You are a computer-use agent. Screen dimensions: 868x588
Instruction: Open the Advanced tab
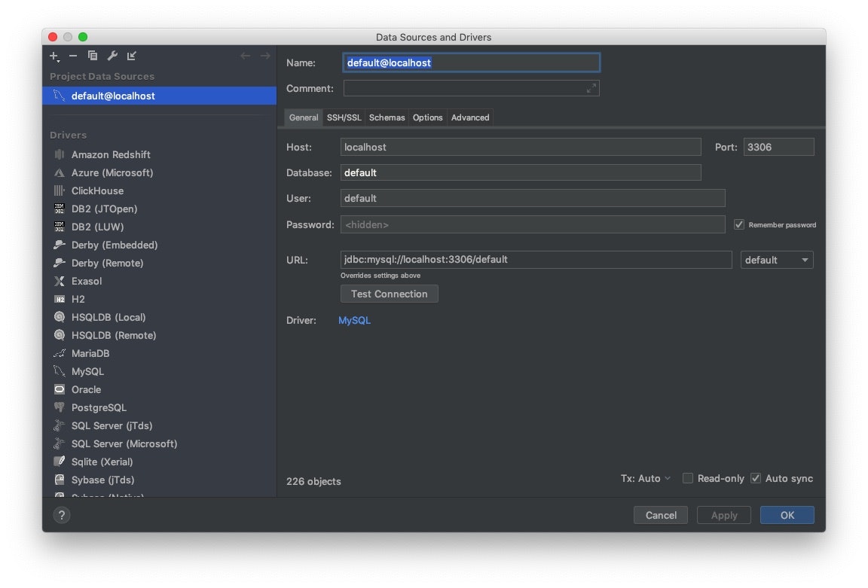tap(470, 117)
